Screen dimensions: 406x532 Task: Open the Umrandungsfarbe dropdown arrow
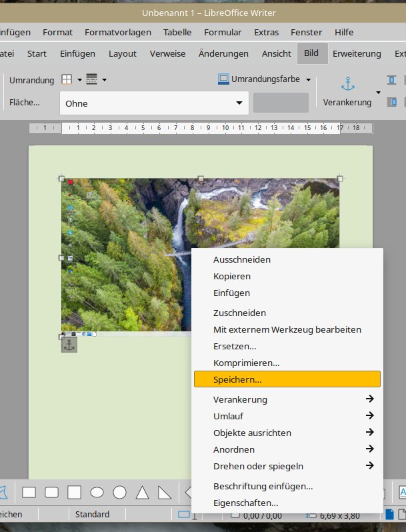click(308, 80)
